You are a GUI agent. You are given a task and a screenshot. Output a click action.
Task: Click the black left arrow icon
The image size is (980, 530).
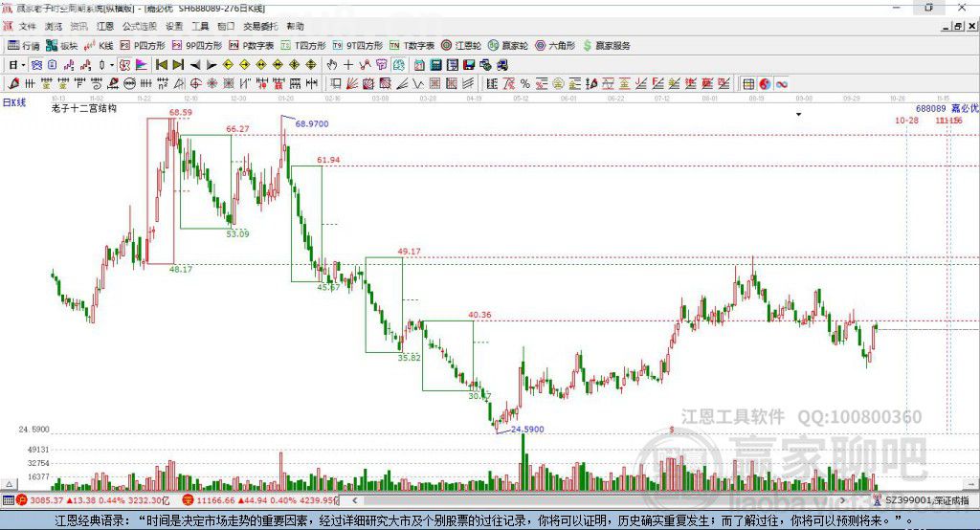[x=195, y=65]
